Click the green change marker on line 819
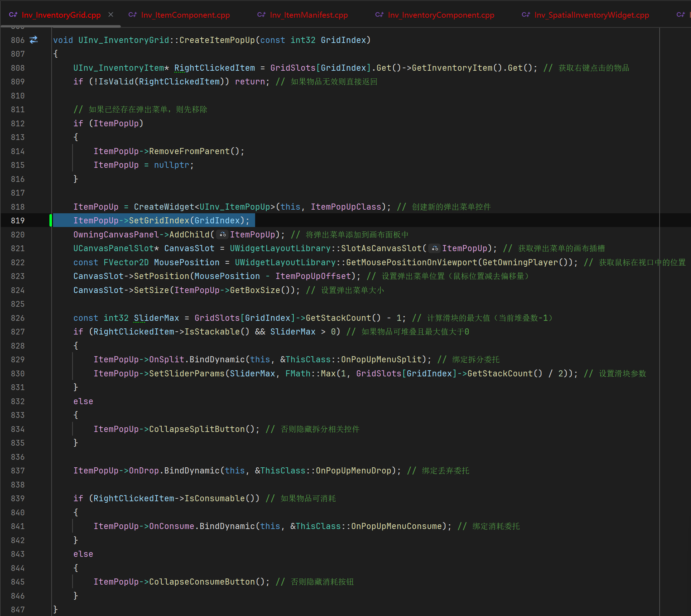This screenshot has width=691, height=616. tap(51, 220)
